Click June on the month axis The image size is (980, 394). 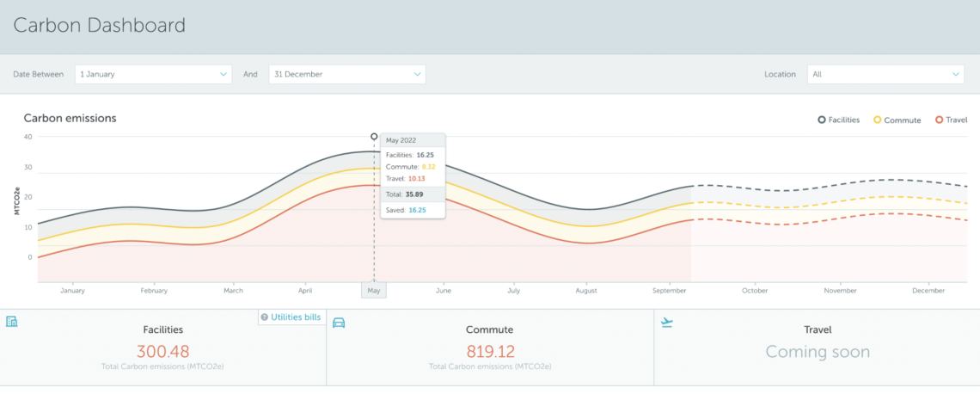[443, 291]
